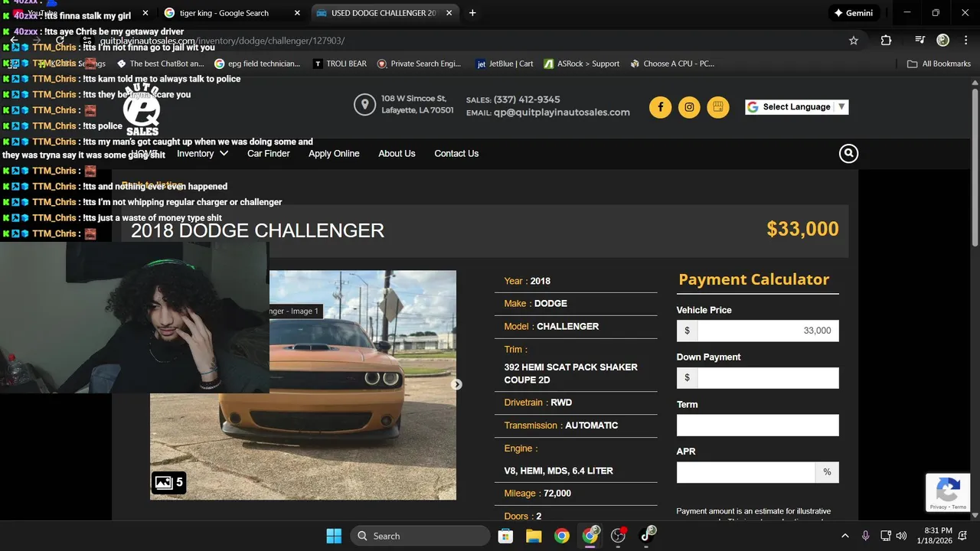
Task: Open a new browser tab
Action: [x=472, y=13]
